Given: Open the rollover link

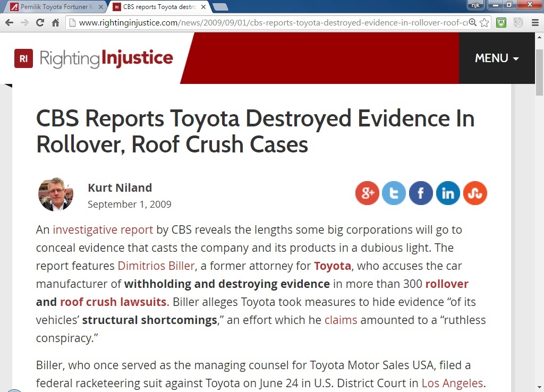Looking at the screenshot, I should coord(447,284).
